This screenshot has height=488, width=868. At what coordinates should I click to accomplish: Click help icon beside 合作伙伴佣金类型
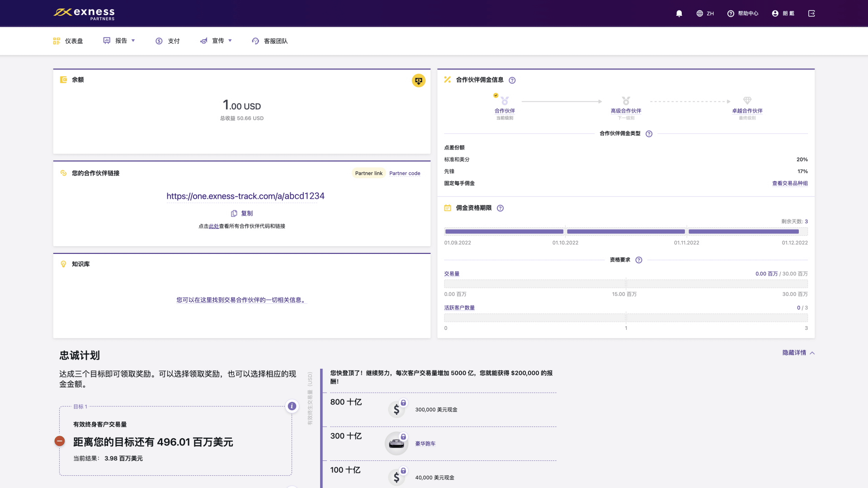(x=649, y=134)
